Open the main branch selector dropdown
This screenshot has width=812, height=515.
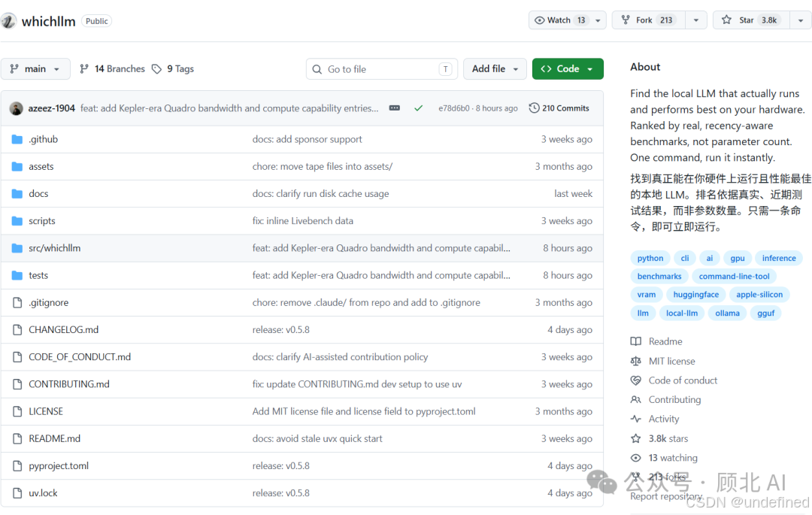(35, 69)
